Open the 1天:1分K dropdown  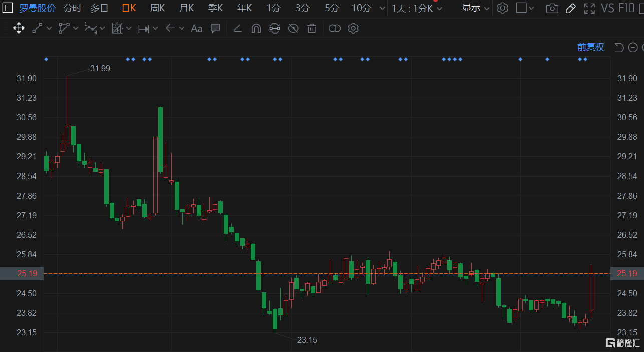(417, 8)
